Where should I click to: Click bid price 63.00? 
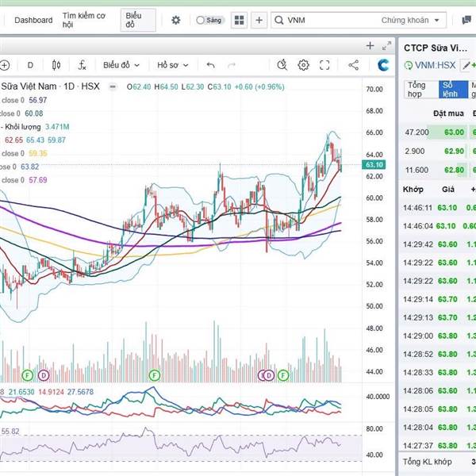click(x=454, y=132)
